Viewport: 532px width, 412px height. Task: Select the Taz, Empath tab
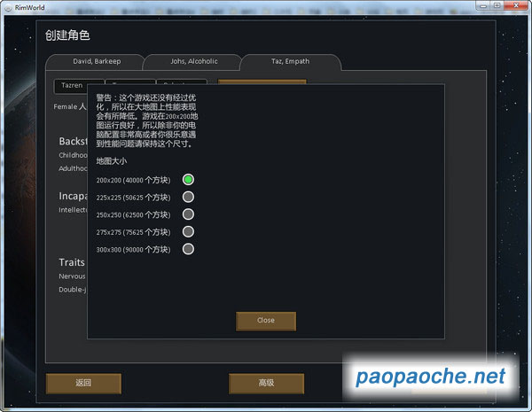click(x=291, y=62)
